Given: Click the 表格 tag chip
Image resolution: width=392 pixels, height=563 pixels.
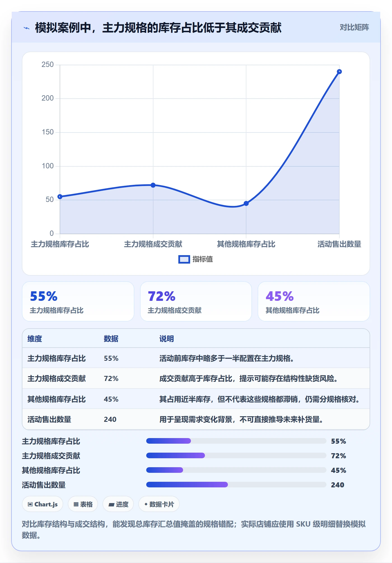Looking at the screenshot, I should coord(83,504).
